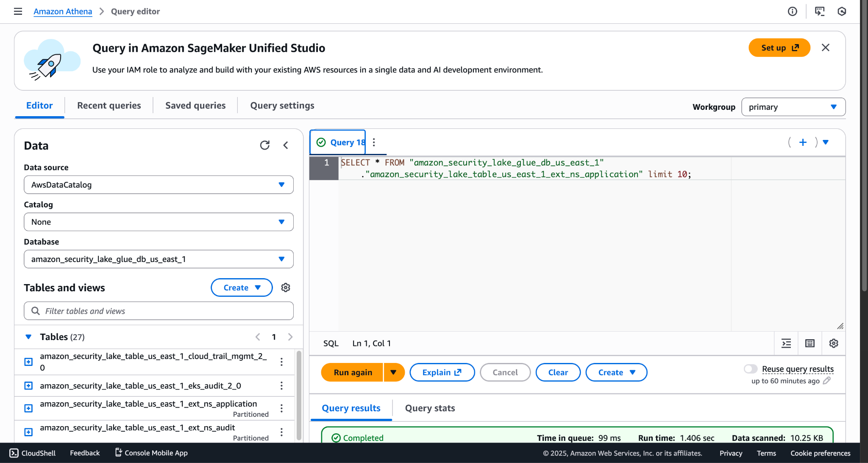This screenshot has width=868, height=463.
Task: Collapse the Tables (27) section
Action: (28, 337)
